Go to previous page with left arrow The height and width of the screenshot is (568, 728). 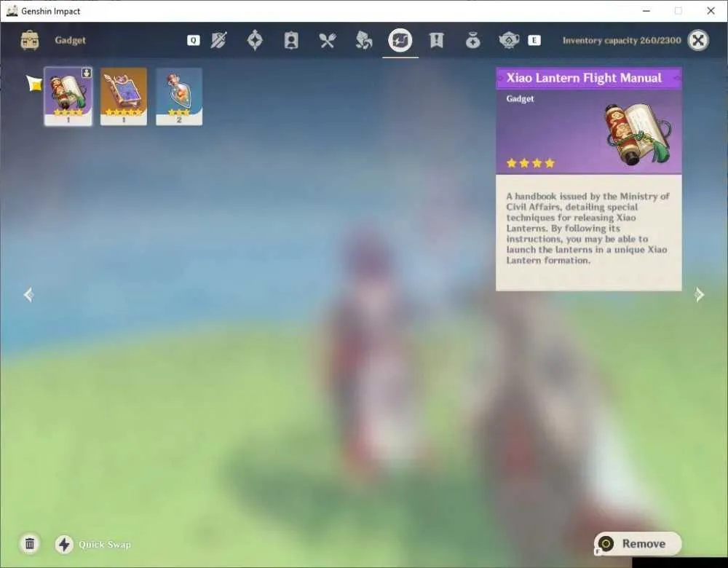tap(29, 294)
